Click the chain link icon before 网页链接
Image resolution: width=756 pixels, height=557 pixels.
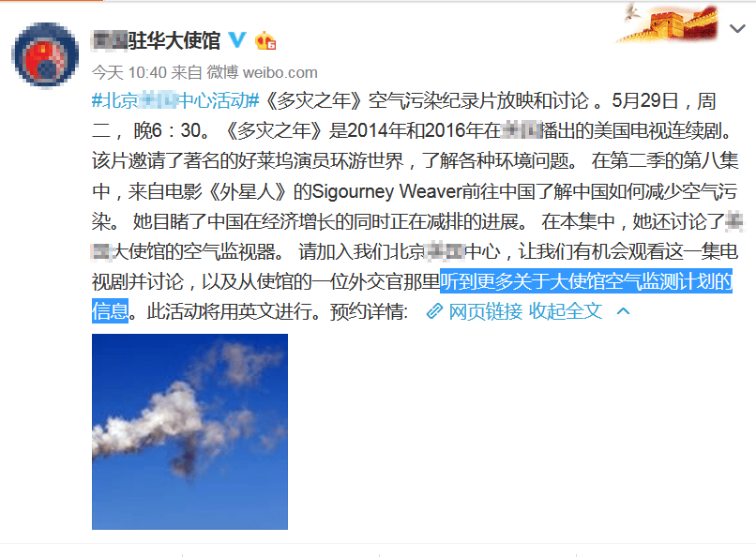(x=434, y=311)
